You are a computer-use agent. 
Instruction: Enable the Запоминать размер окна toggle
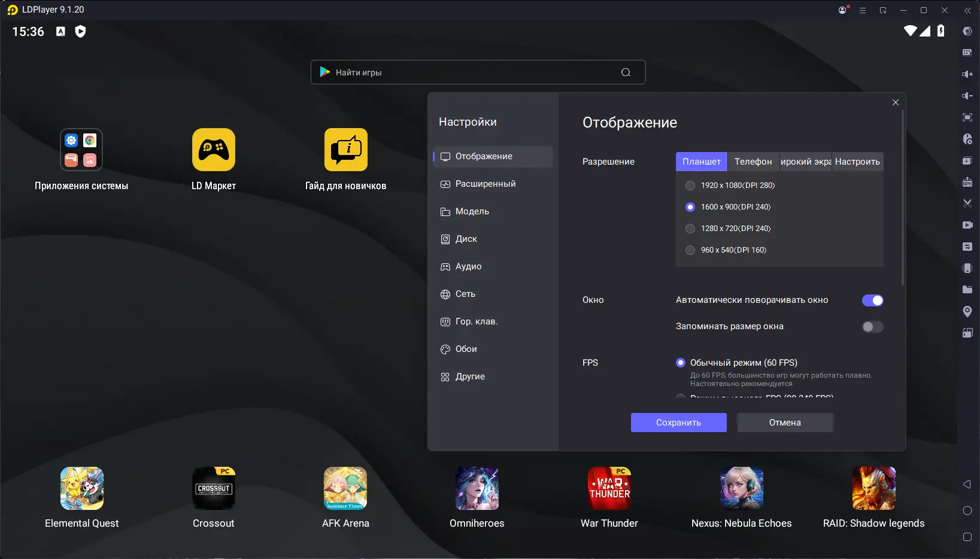(873, 327)
